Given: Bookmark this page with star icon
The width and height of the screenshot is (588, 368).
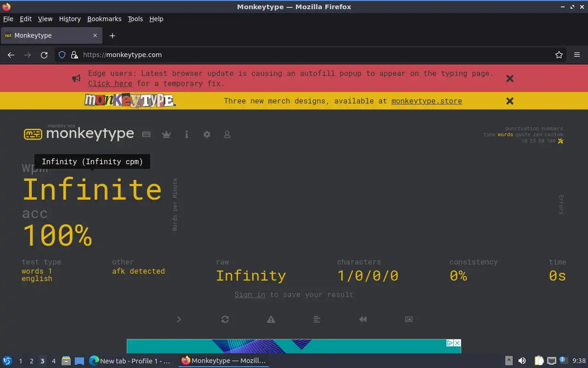Looking at the screenshot, I should pyautogui.click(x=559, y=55).
